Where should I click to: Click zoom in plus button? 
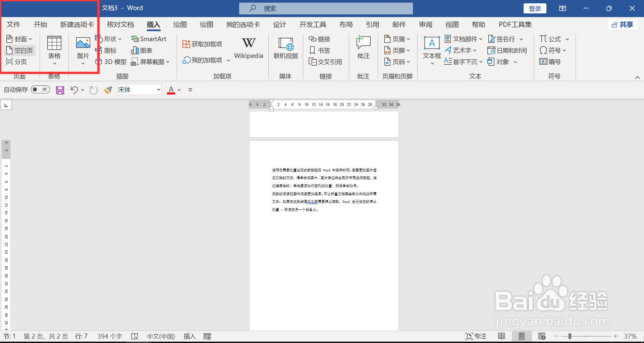coord(615,336)
